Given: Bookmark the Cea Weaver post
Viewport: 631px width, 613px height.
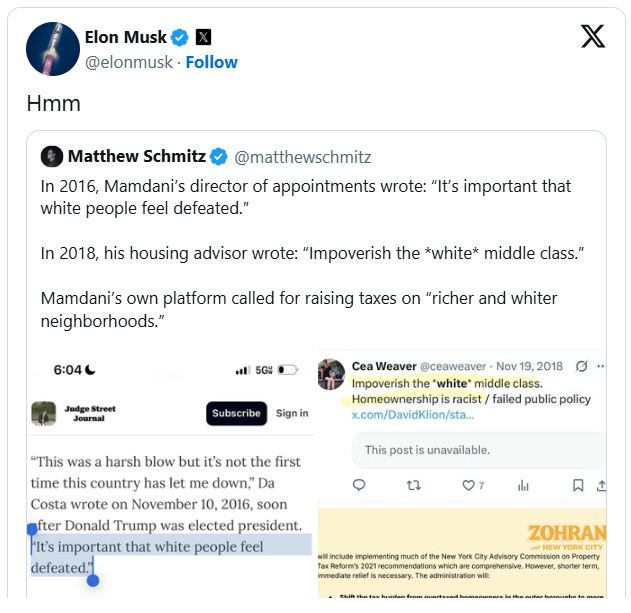Looking at the screenshot, I should [578, 485].
